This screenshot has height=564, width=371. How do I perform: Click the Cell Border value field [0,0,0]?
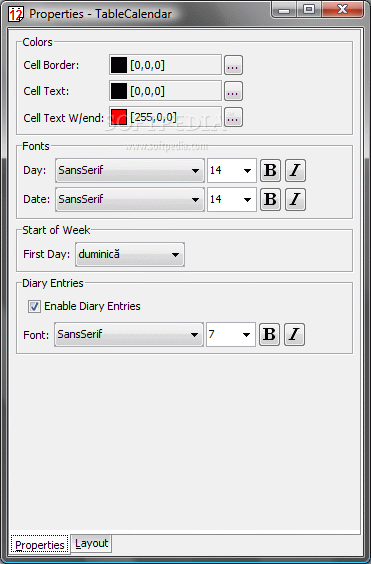[165, 65]
